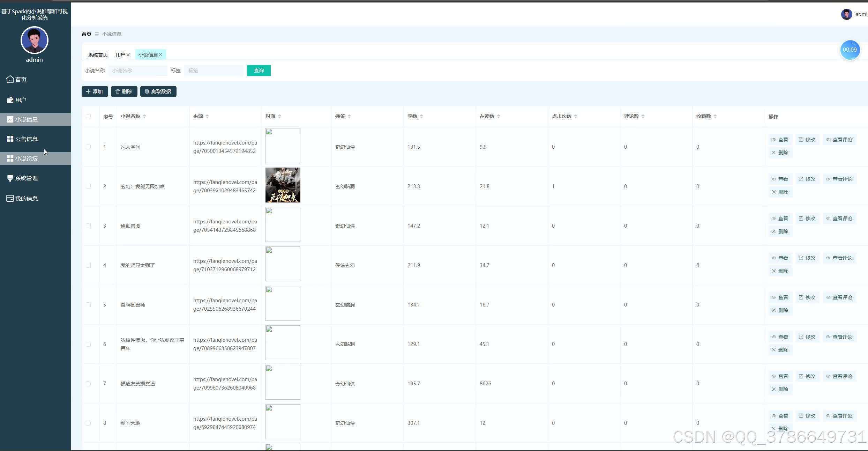Select the checkbox for row 4 我的师兄太强了
The height and width of the screenshot is (451, 868).
88,265
